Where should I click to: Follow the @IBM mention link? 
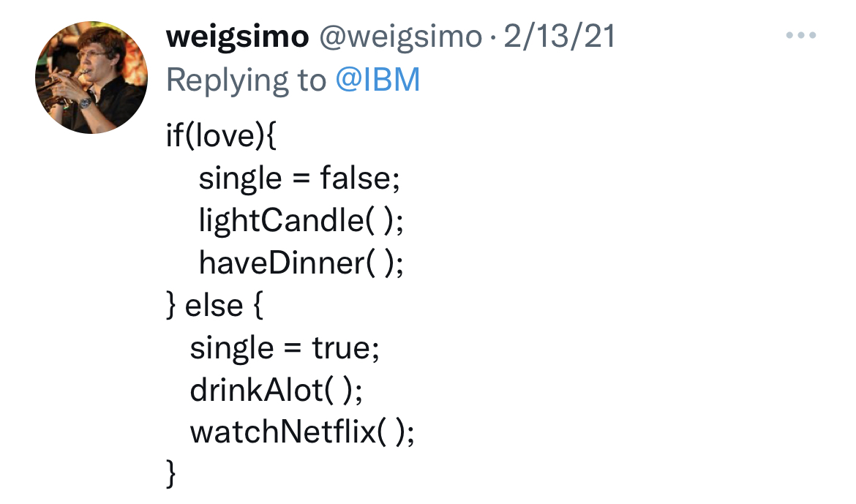point(378,80)
